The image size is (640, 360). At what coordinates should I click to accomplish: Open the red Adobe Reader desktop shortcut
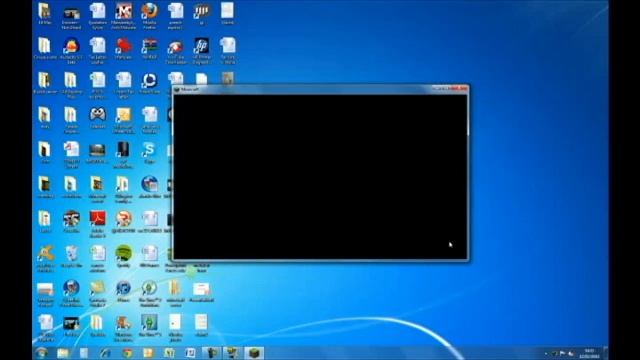(98, 224)
